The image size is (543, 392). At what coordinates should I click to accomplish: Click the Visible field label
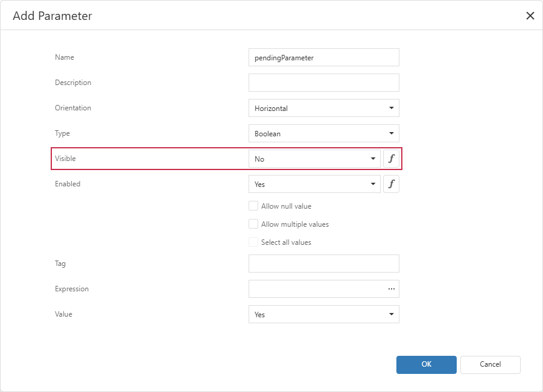(x=65, y=158)
